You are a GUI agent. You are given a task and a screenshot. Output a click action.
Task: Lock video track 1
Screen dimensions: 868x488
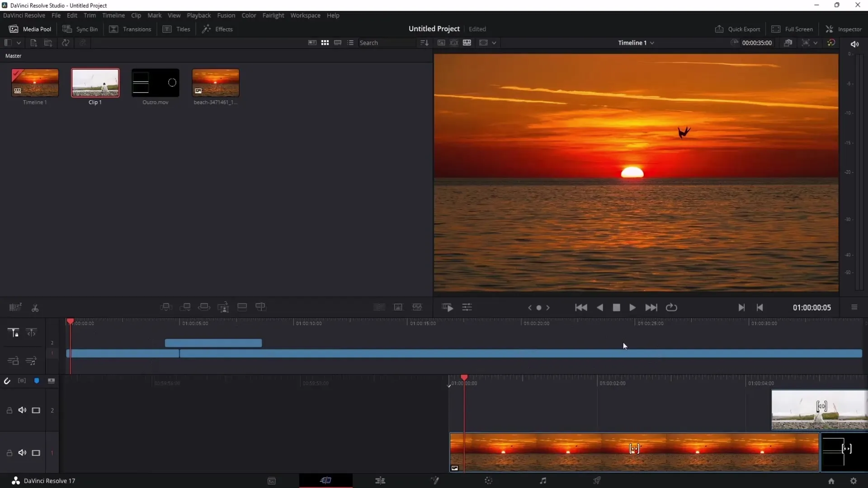9,453
